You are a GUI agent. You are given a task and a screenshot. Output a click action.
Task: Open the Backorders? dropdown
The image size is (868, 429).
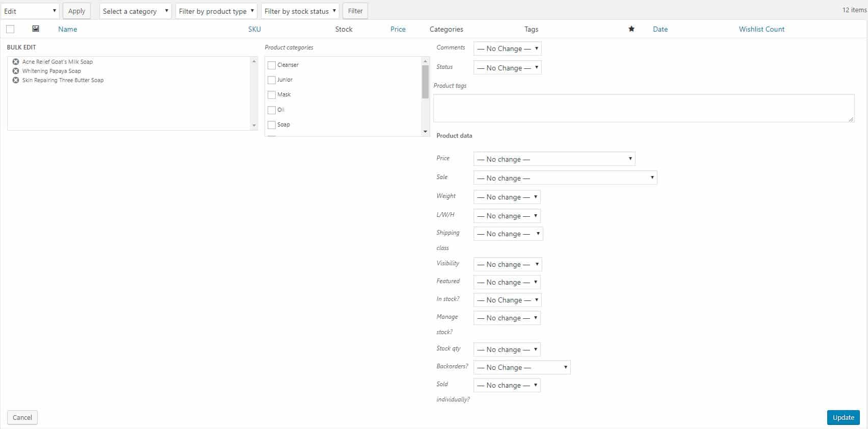click(x=522, y=367)
